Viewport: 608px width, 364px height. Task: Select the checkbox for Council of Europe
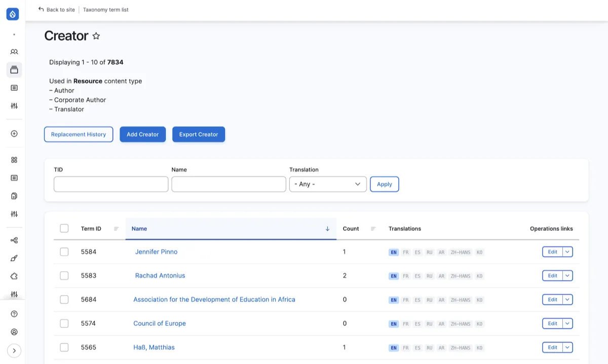64,323
